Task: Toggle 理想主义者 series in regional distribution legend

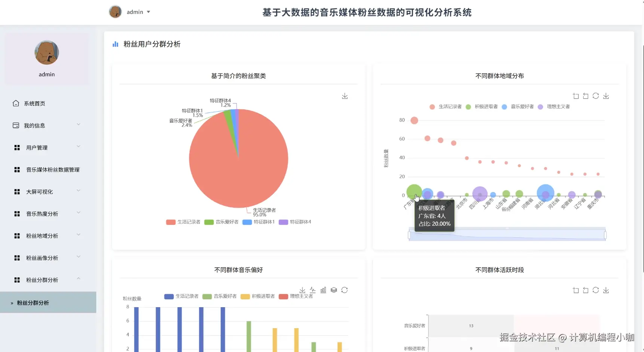Action: (x=554, y=106)
